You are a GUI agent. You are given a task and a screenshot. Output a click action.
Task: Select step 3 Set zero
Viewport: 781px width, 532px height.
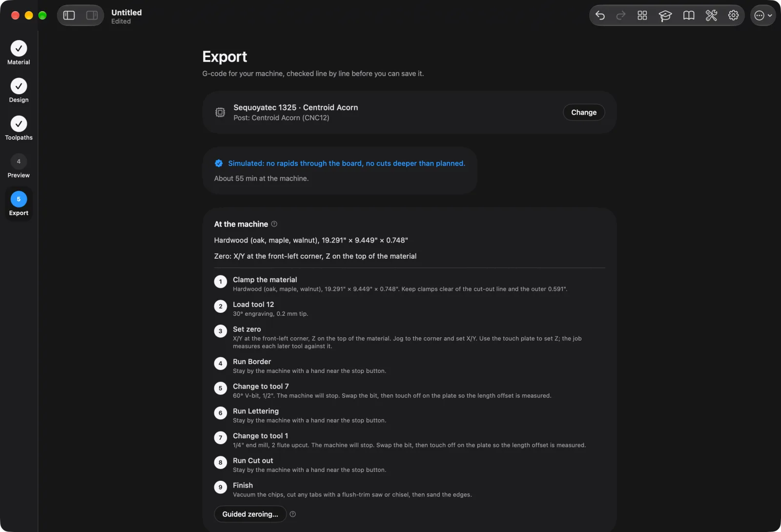pyautogui.click(x=409, y=337)
